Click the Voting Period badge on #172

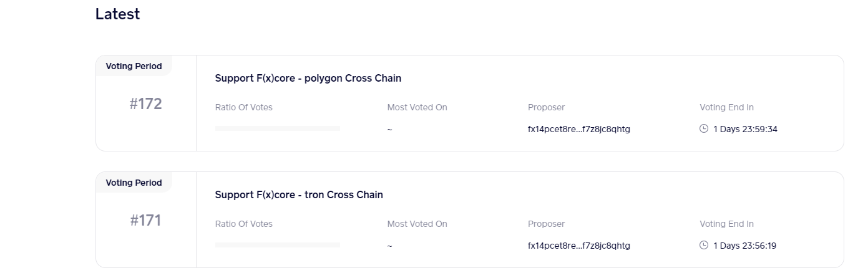click(x=134, y=66)
